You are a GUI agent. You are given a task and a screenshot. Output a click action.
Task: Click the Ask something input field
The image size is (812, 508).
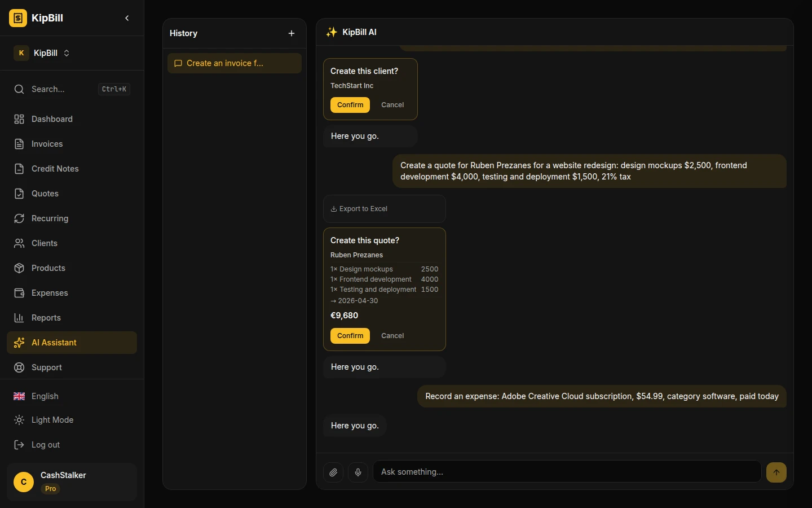[x=567, y=472]
